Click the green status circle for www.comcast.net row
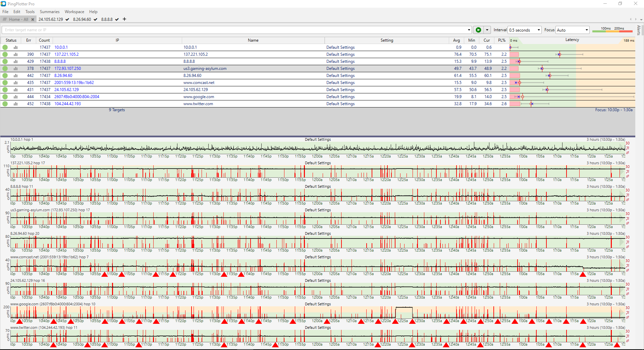 (5, 83)
